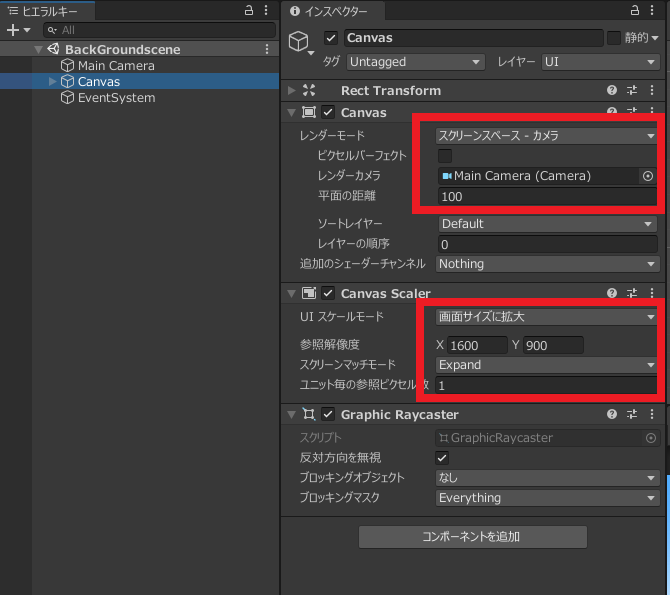Open the render camera object picker
Viewport: 670px width, 595px height.
[648, 176]
